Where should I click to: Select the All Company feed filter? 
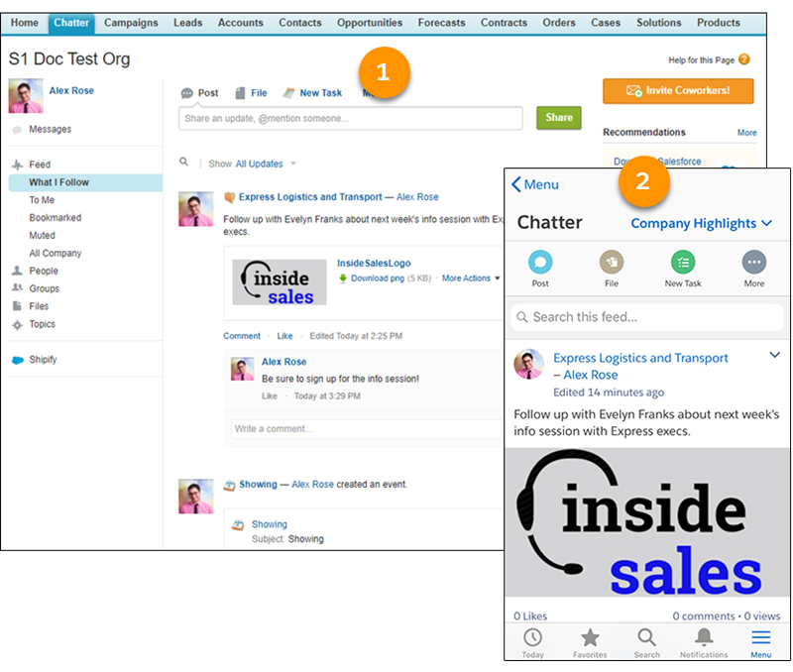click(x=56, y=254)
